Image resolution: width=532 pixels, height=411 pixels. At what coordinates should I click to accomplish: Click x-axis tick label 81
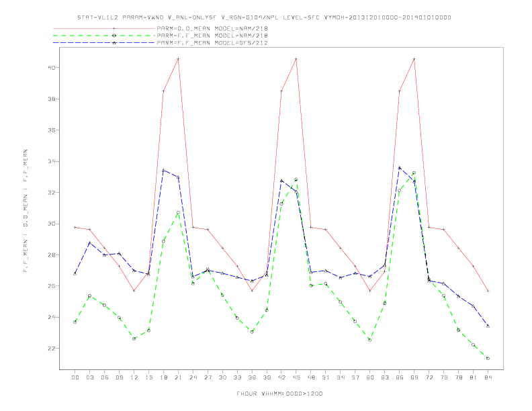[474, 377]
